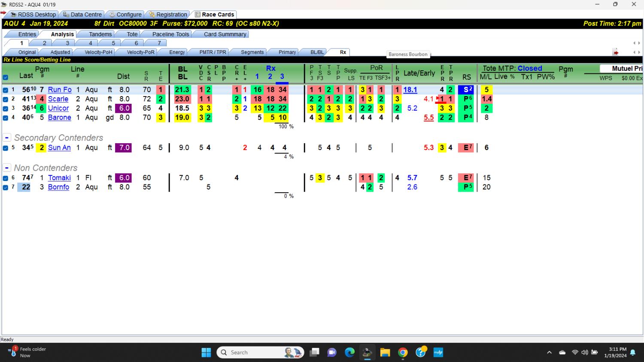This screenshot has width=644, height=362.
Task: Open the Tandems tab
Action: pos(100,34)
